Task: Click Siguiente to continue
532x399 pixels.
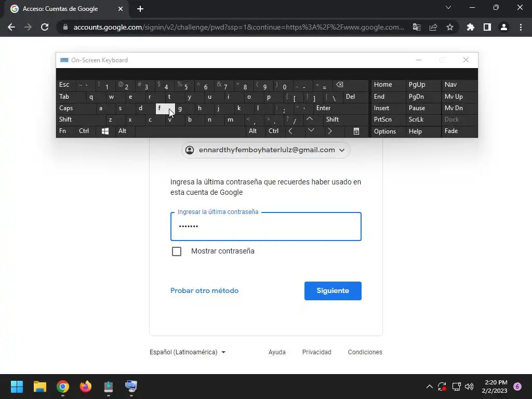Action: [x=333, y=291]
